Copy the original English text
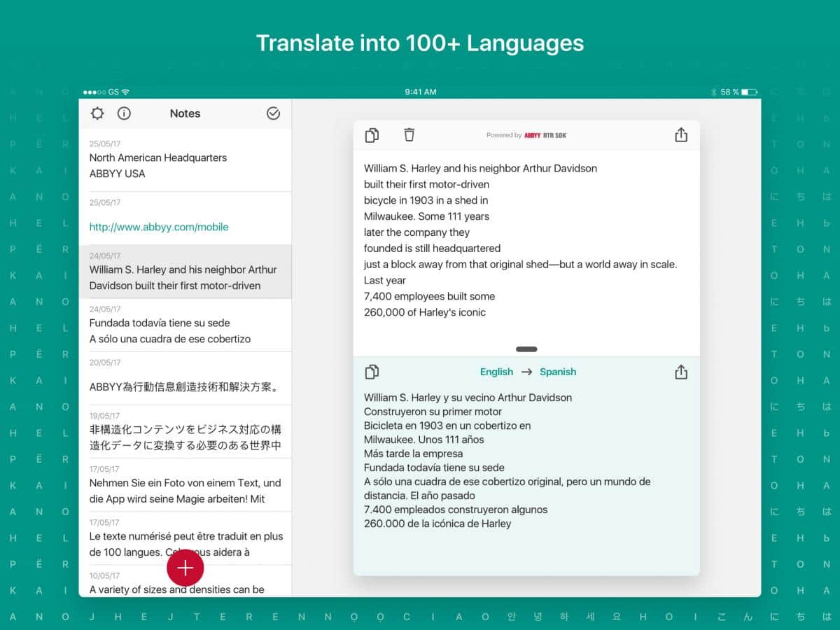The width and height of the screenshot is (840, 630). pos(372,135)
